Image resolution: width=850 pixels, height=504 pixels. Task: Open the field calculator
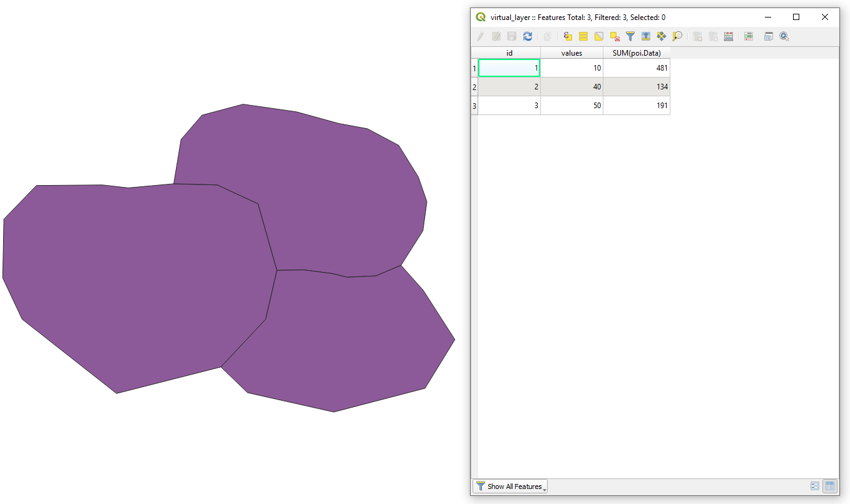729,36
